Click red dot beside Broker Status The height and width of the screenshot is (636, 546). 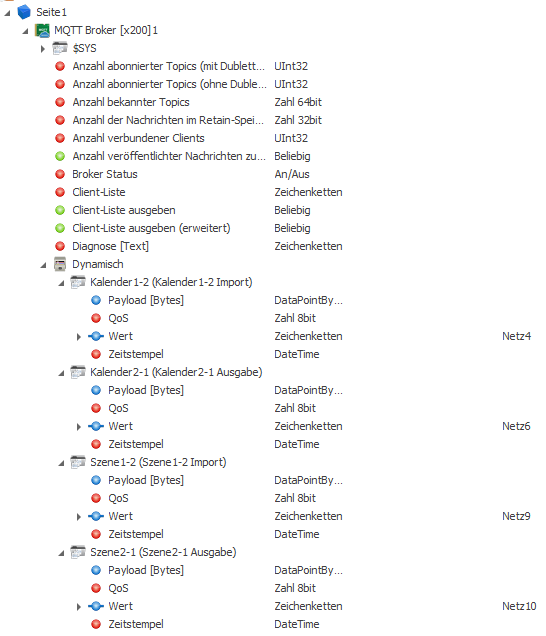[60, 174]
